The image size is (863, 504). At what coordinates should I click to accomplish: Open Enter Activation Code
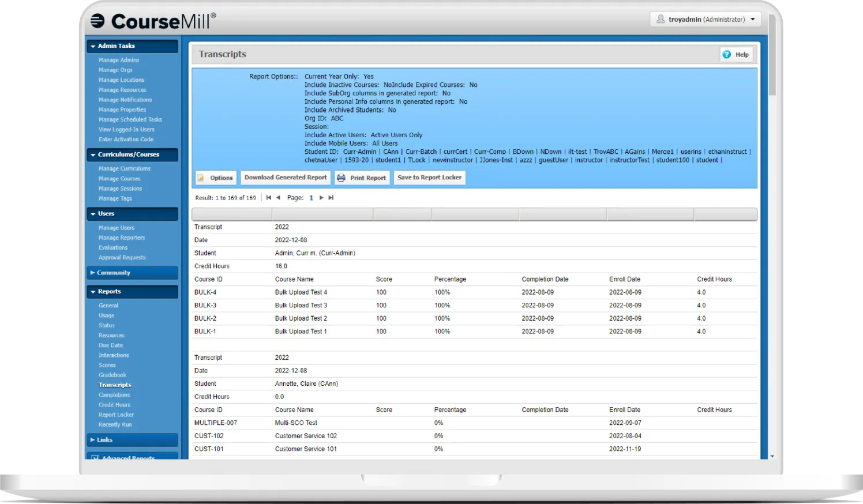[x=126, y=140]
